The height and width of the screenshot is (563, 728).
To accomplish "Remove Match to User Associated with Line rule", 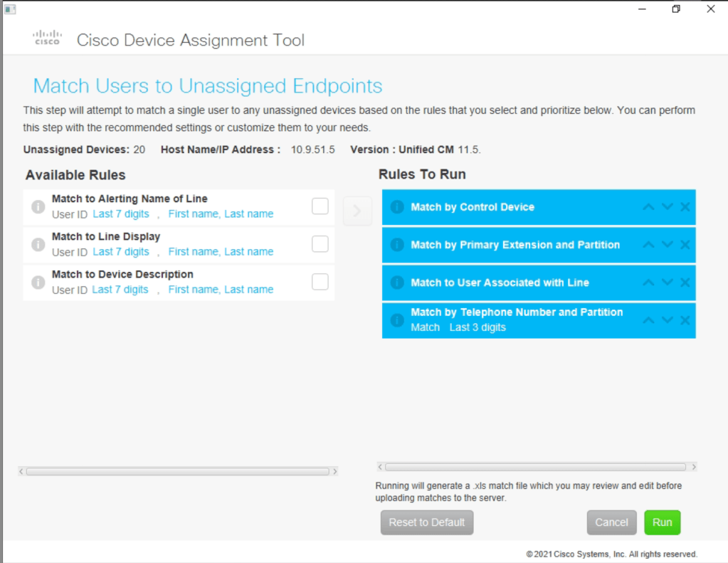I will 685,283.
